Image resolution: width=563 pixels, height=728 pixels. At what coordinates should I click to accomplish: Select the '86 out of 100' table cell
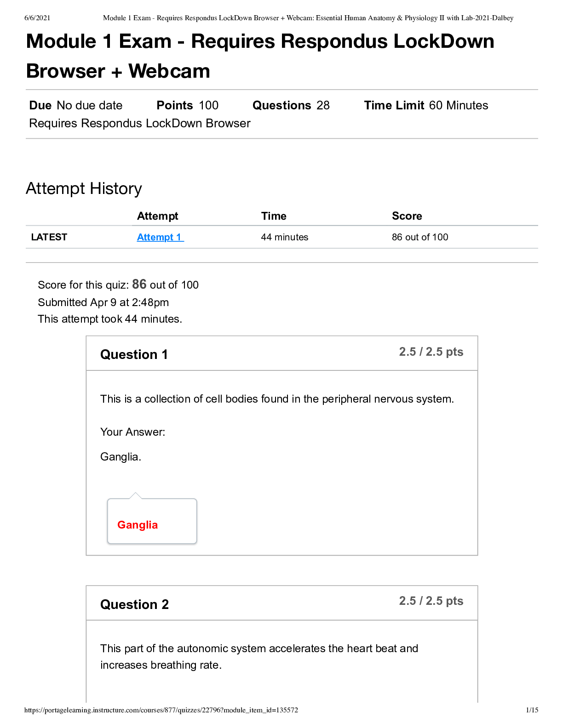(420, 237)
